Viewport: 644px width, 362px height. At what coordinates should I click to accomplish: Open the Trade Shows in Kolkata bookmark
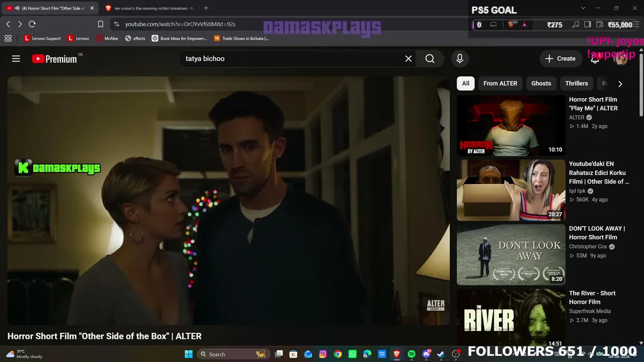[242, 38]
